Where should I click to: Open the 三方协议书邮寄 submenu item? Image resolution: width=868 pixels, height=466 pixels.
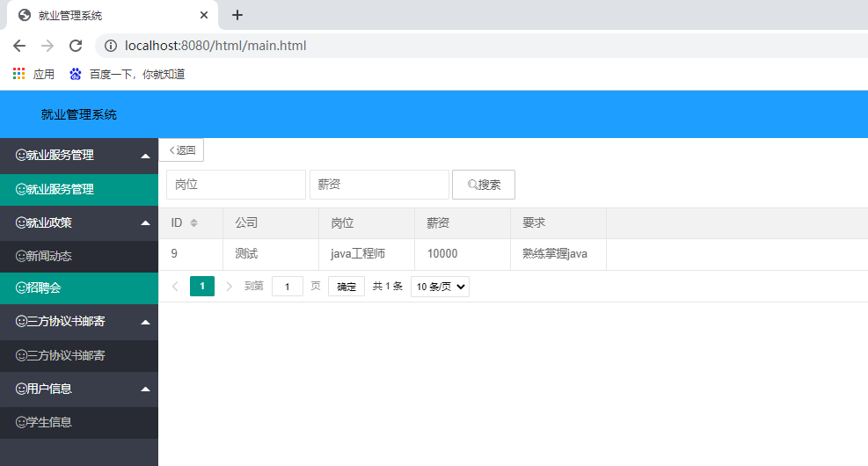point(79,355)
